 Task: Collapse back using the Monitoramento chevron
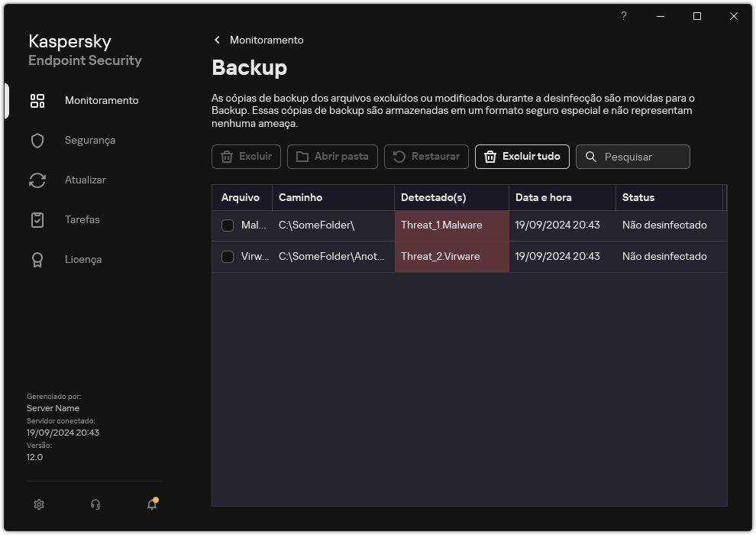pyautogui.click(x=217, y=40)
